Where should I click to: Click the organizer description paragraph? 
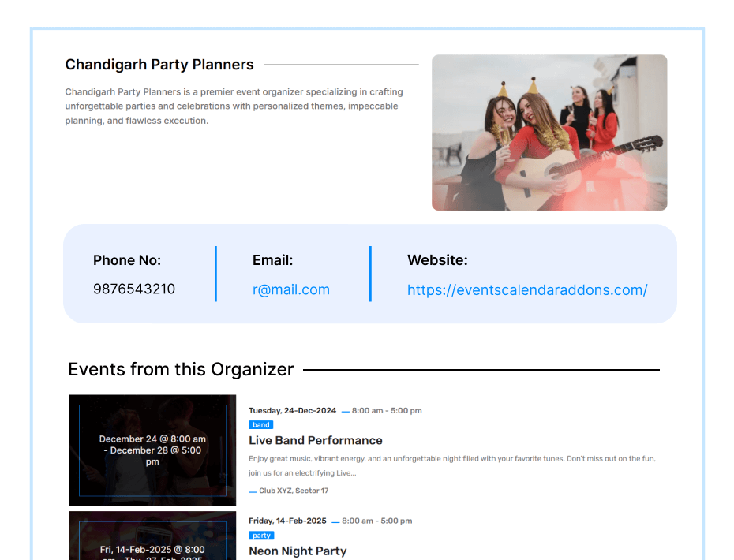pyautogui.click(x=233, y=106)
